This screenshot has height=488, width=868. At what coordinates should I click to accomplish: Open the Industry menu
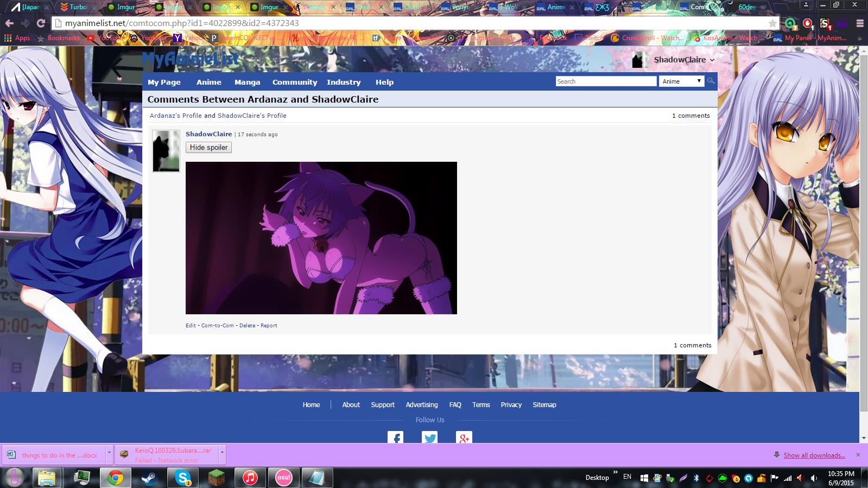[x=343, y=82]
